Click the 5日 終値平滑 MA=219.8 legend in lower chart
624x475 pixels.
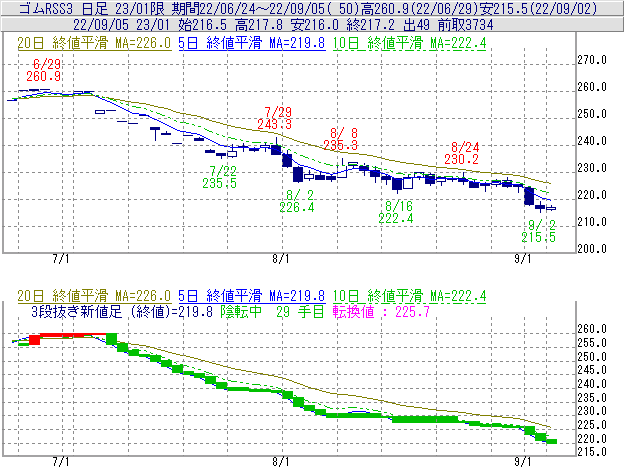(x=252, y=296)
